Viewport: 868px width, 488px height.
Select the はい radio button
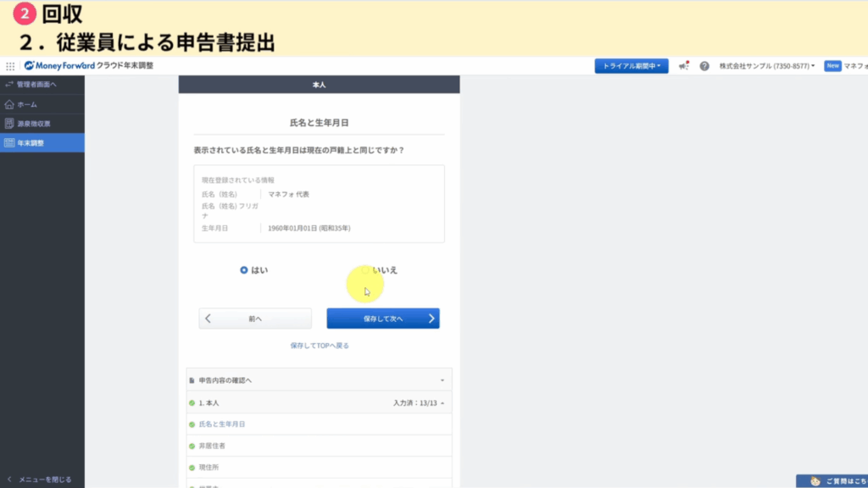point(244,270)
